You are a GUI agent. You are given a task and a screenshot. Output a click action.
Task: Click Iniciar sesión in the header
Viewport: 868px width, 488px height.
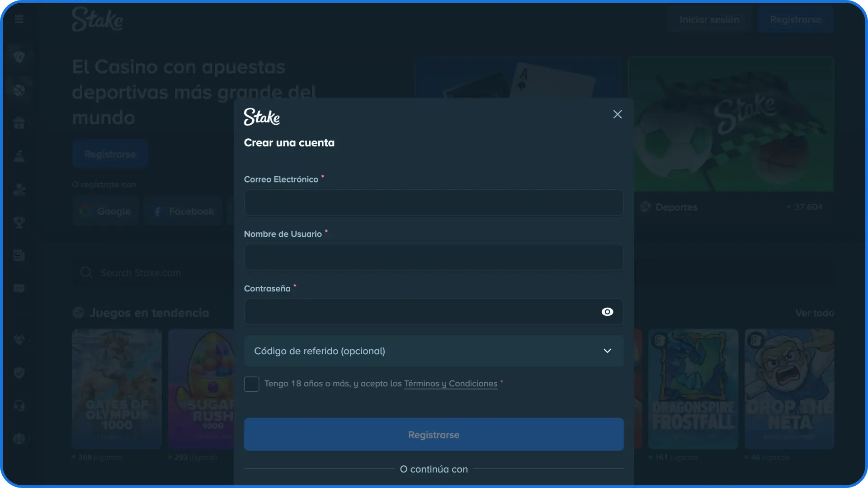coord(709,20)
